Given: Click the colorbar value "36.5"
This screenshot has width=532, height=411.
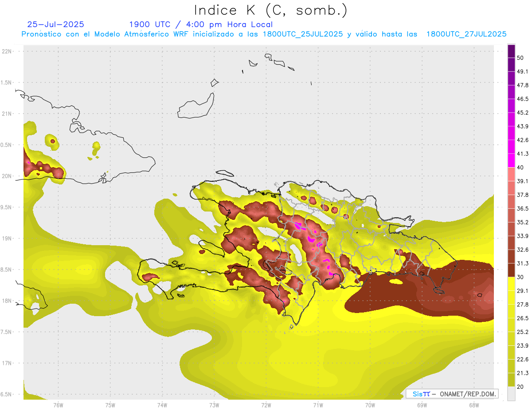Looking at the screenshot, I should (x=522, y=209).
